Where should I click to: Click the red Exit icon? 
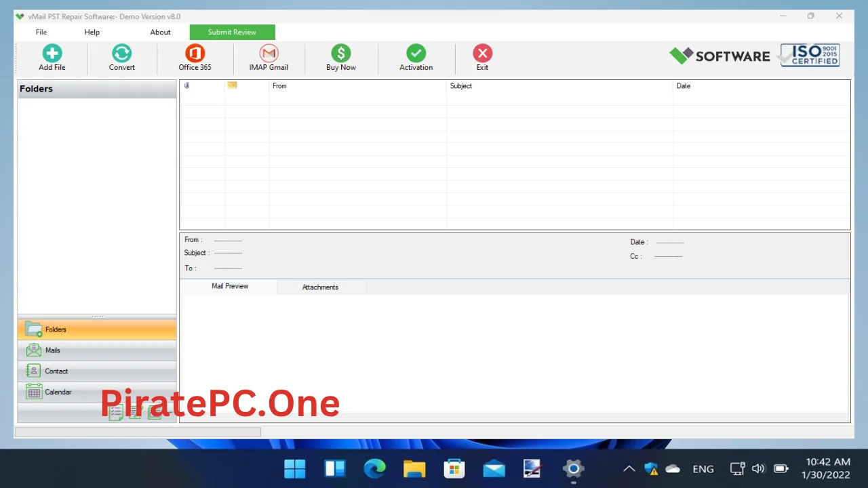[482, 54]
